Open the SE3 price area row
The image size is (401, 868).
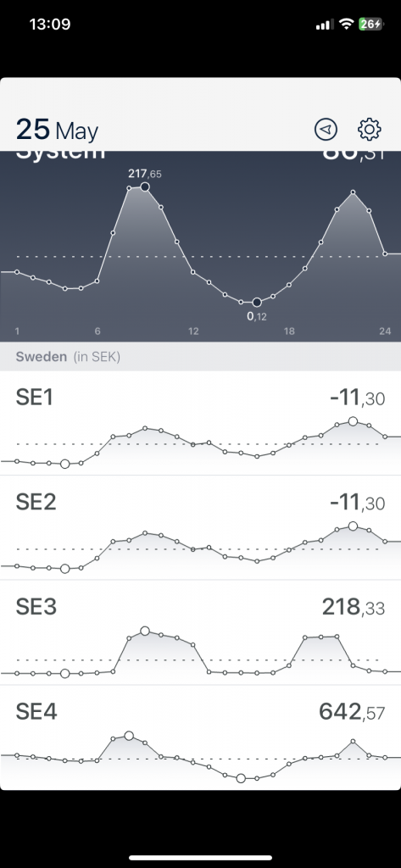point(200,632)
